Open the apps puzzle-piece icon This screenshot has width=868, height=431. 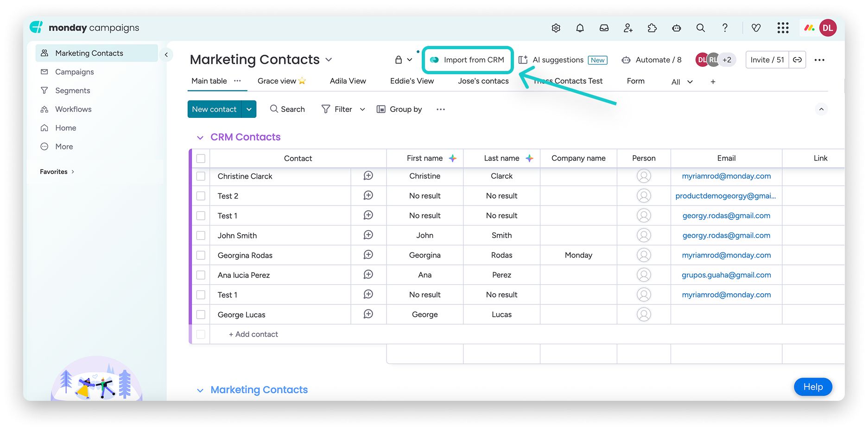(x=652, y=28)
